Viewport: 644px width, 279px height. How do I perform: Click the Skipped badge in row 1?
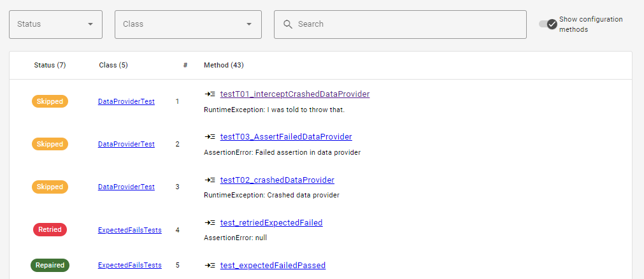(50, 101)
